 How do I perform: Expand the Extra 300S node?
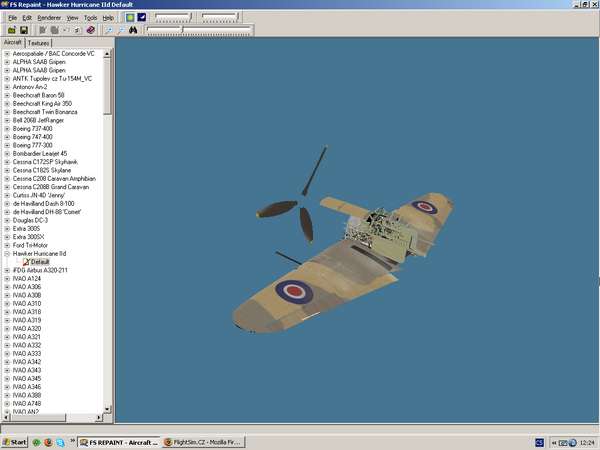pos(7,229)
